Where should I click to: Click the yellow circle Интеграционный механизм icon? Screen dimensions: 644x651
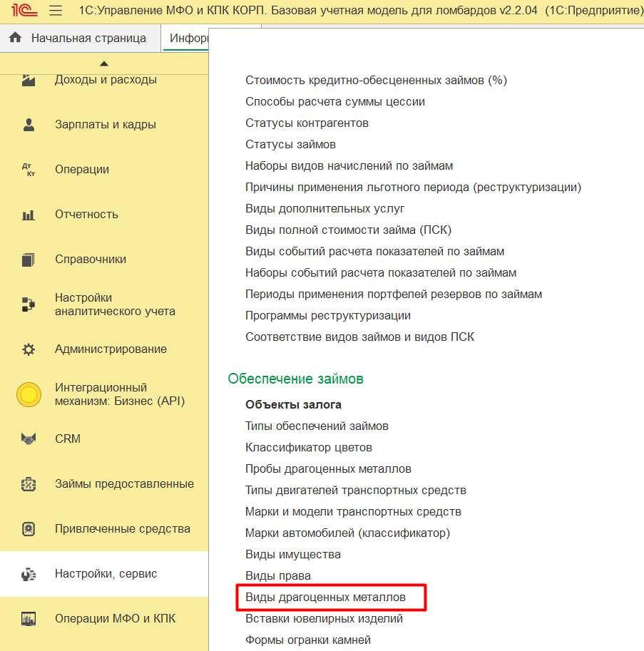pyautogui.click(x=29, y=394)
